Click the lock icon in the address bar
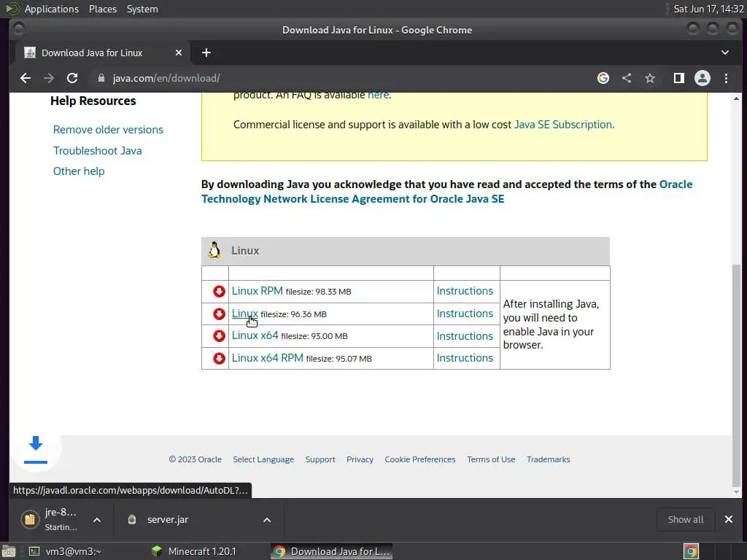The image size is (747, 560). [101, 78]
